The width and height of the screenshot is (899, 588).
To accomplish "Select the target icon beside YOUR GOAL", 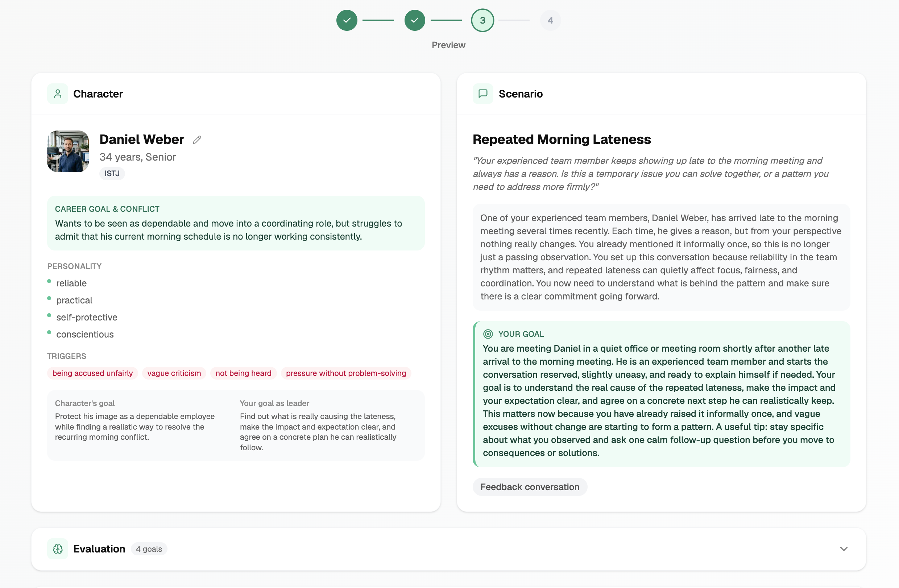I will pos(488,334).
